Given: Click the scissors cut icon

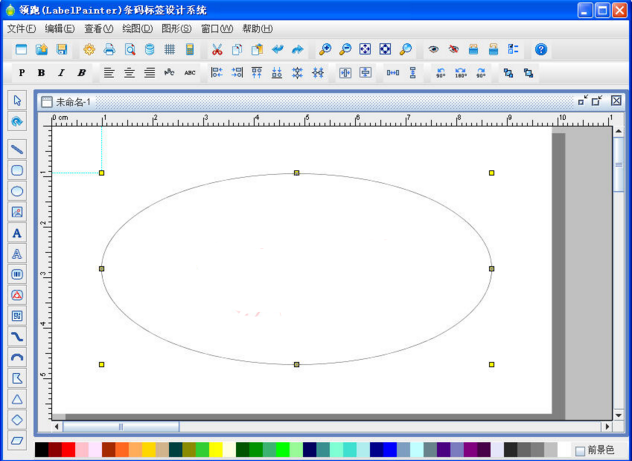Looking at the screenshot, I should click(x=217, y=50).
